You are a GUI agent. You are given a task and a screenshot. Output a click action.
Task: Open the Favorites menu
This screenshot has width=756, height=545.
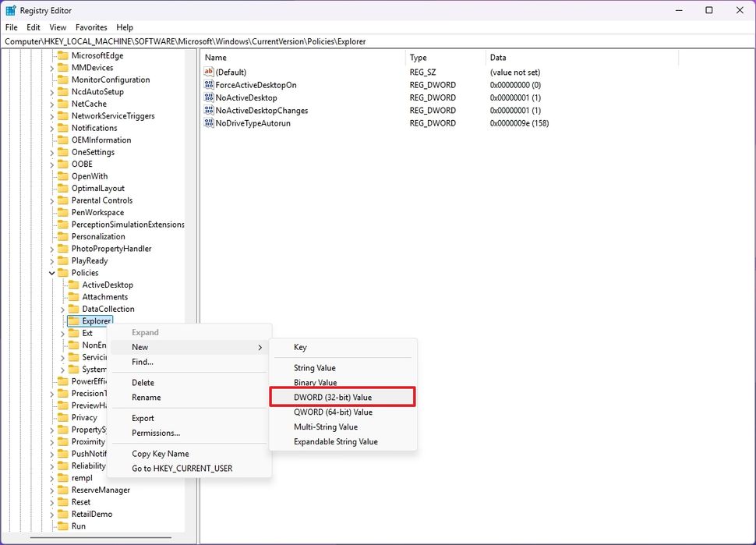point(91,27)
